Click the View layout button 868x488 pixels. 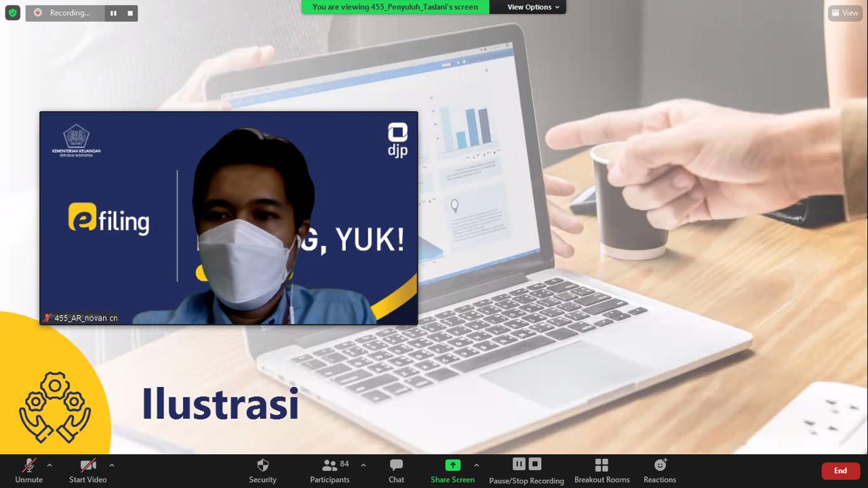[x=844, y=13]
